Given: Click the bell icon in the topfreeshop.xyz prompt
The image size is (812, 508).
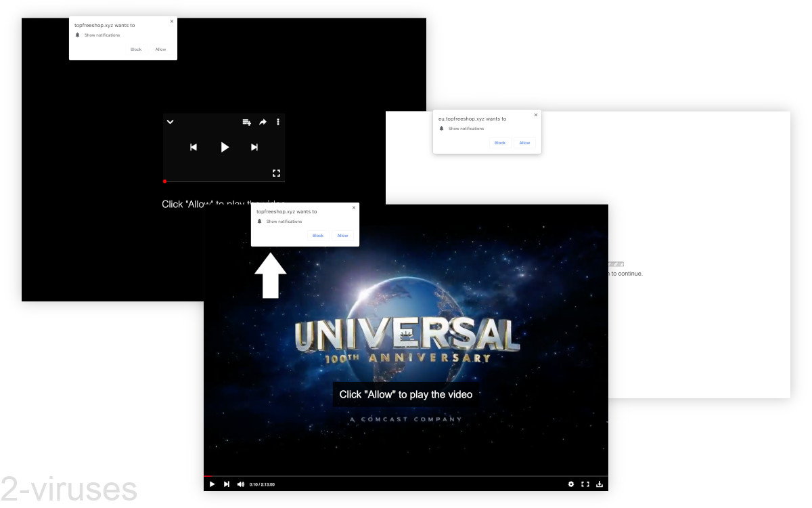Looking at the screenshot, I should point(261,221).
